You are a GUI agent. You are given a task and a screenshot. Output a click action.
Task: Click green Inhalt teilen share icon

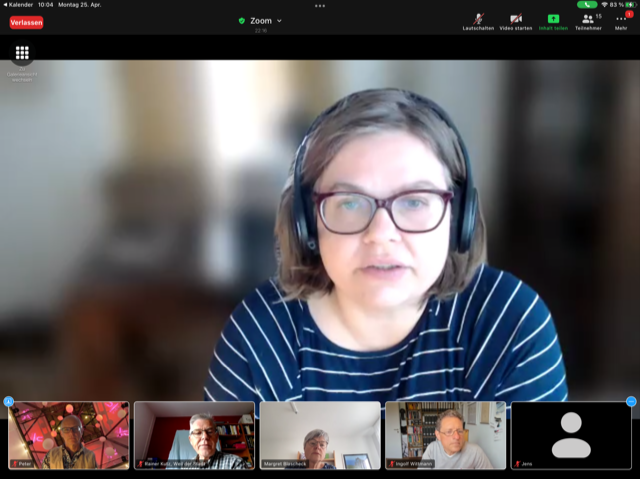click(x=553, y=20)
